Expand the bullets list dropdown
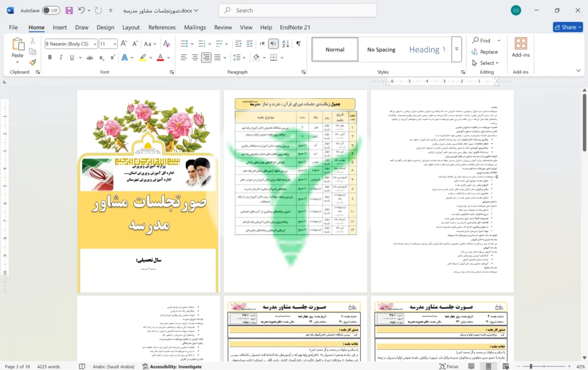The height and width of the screenshot is (370, 588). point(192,44)
